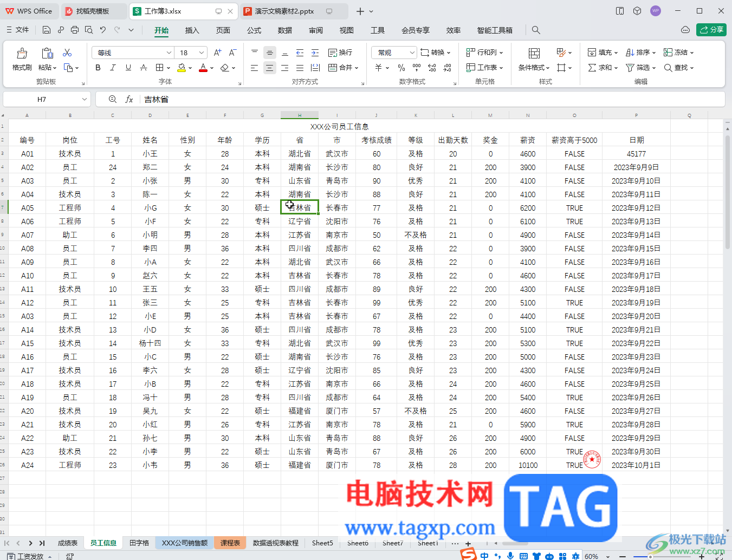Open the 成绩表 sheet tab
This screenshot has width=732, height=560.
click(68, 543)
